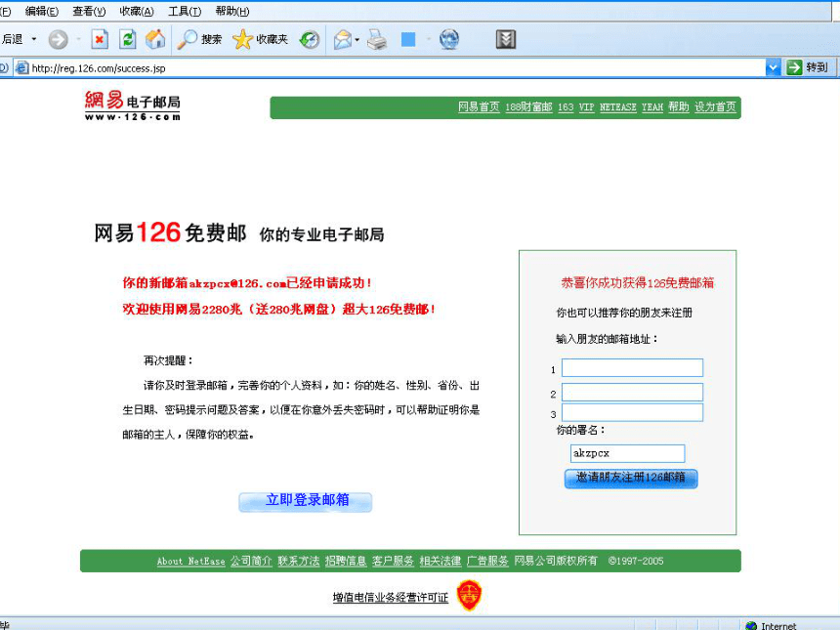Click the gray double-arrow toolbar icon
Image resolution: width=840 pixels, height=630 pixels.
coord(506,39)
